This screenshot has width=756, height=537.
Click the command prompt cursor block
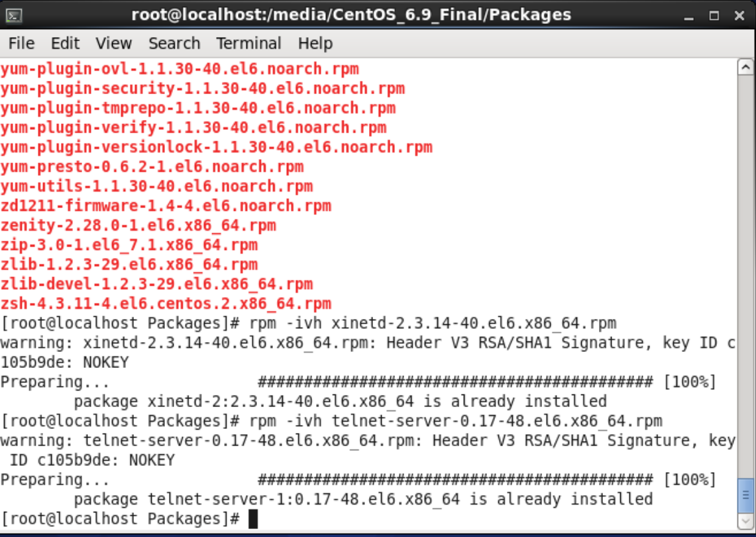point(253,519)
